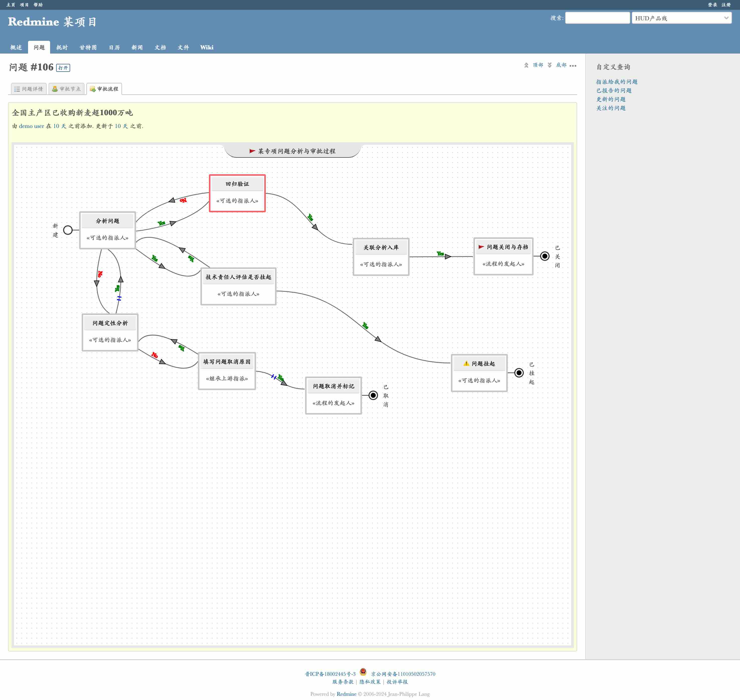Viewport: 740px width, 700px height.
Task: Open 关注的问题 query
Action: (x=611, y=108)
